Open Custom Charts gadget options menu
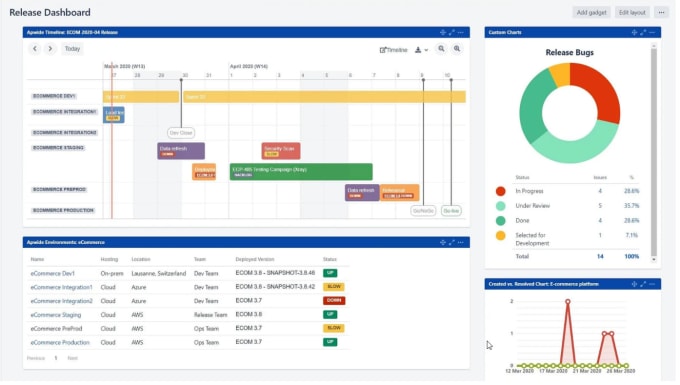 point(652,33)
